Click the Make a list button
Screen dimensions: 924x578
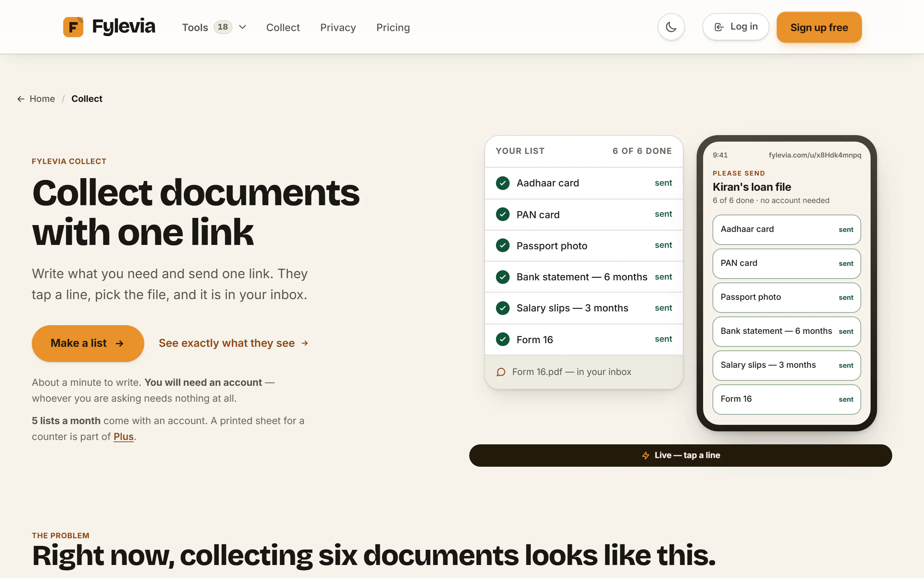pyautogui.click(x=88, y=343)
